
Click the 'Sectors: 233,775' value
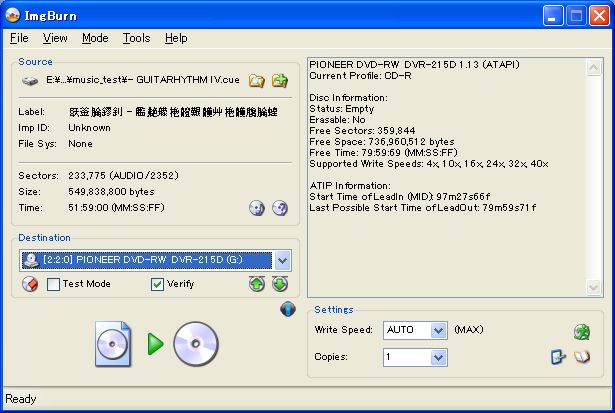123,175
